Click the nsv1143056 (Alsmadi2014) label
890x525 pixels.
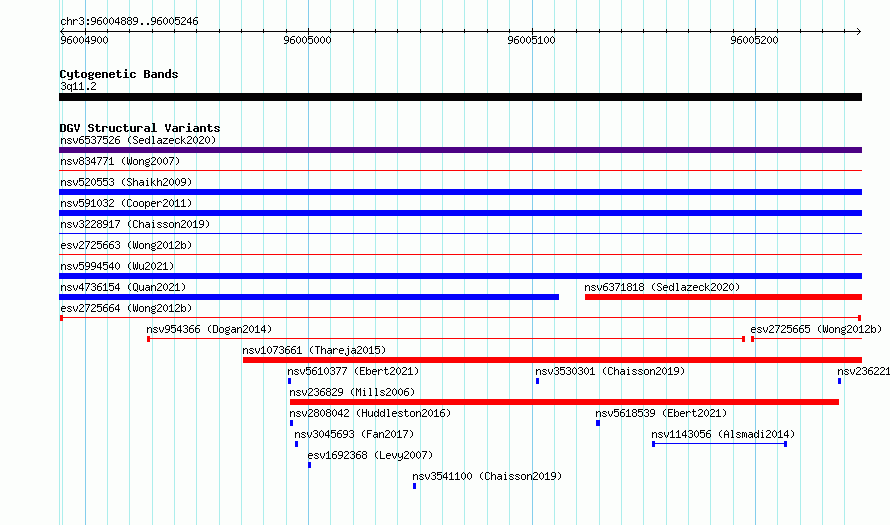point(723,434)
